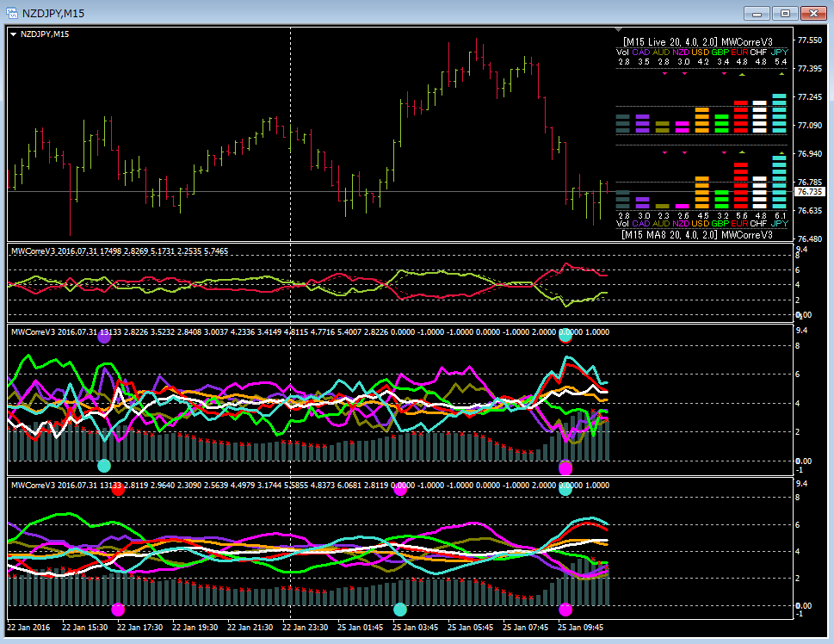Click the JPY label in the Live header row

click(780, 52)
